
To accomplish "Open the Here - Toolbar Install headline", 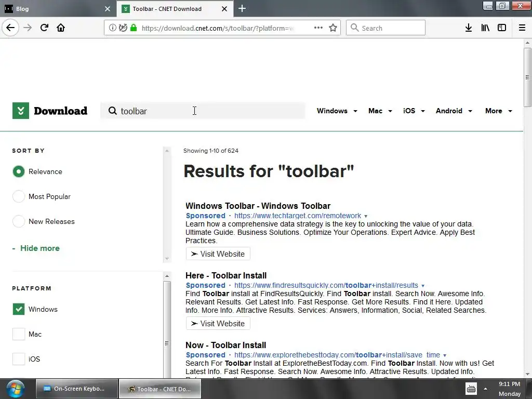I will coord(226,275).
